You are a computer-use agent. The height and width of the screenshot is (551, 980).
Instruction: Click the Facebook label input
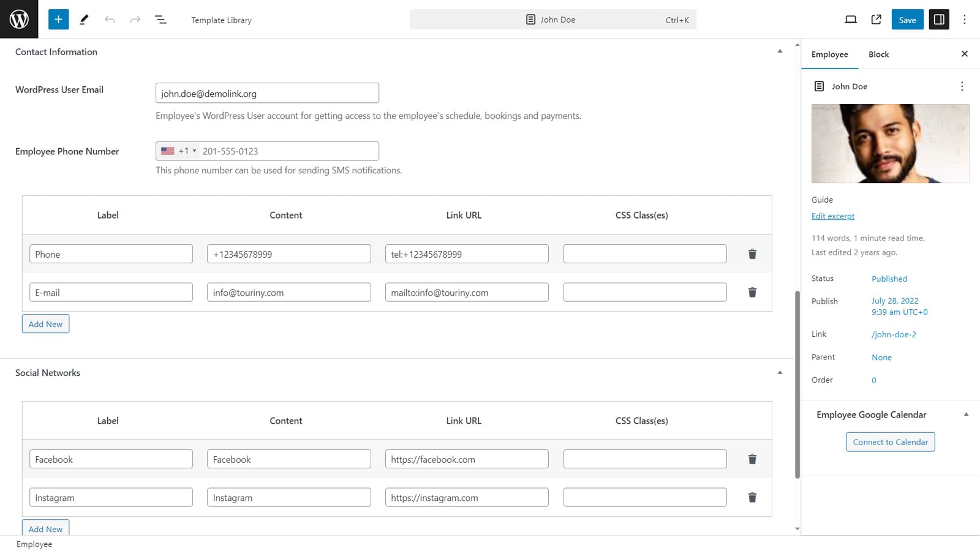111,459
